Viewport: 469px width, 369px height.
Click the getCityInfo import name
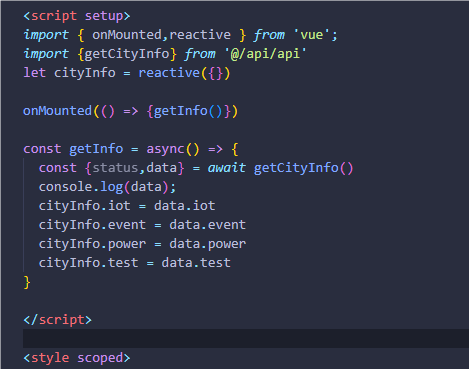click(127, 54)
